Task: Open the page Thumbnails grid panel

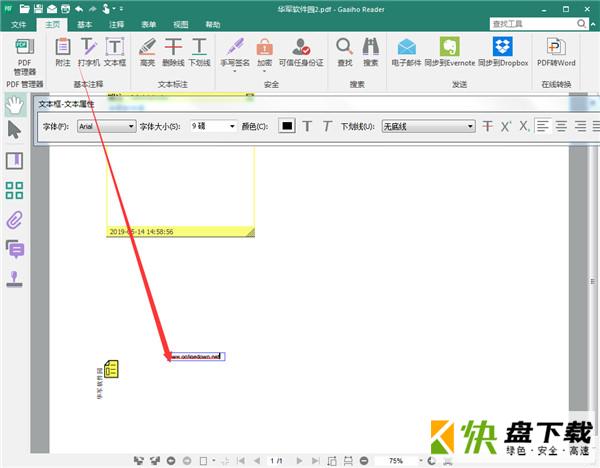Action: (x=15, y=190)
